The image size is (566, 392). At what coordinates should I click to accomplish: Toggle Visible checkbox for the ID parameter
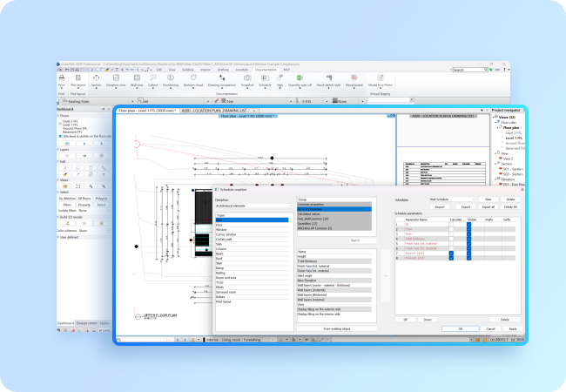pyautogui.click(x=468, y=224)
